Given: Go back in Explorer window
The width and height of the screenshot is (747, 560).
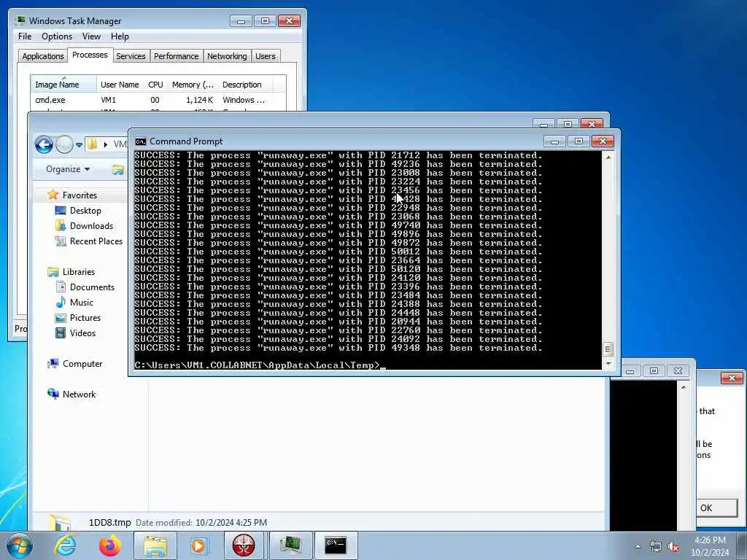Looking at the screenshot, I should click(44, 144).
